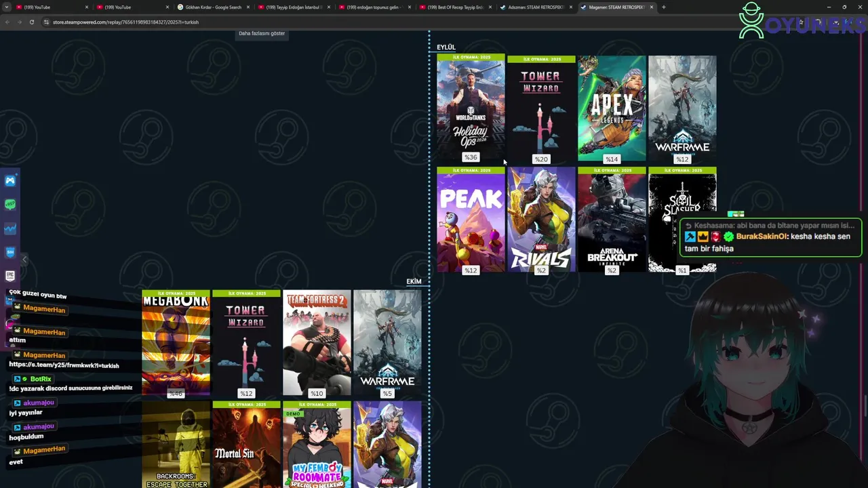This screenshot has height=488, width=868.
Task: Go back with the browser back arrow
Action: (7, 22)
